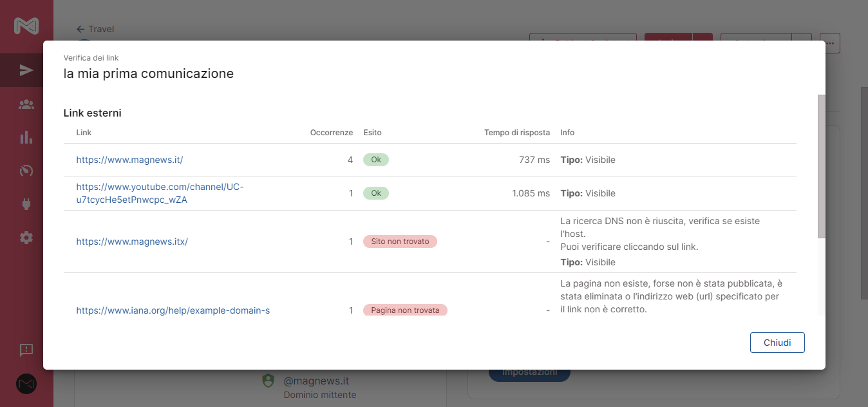This screenshot has width=868, height=407.
Task: Click the 'Occorrenze' column header
Action: (x=332, y=133)
